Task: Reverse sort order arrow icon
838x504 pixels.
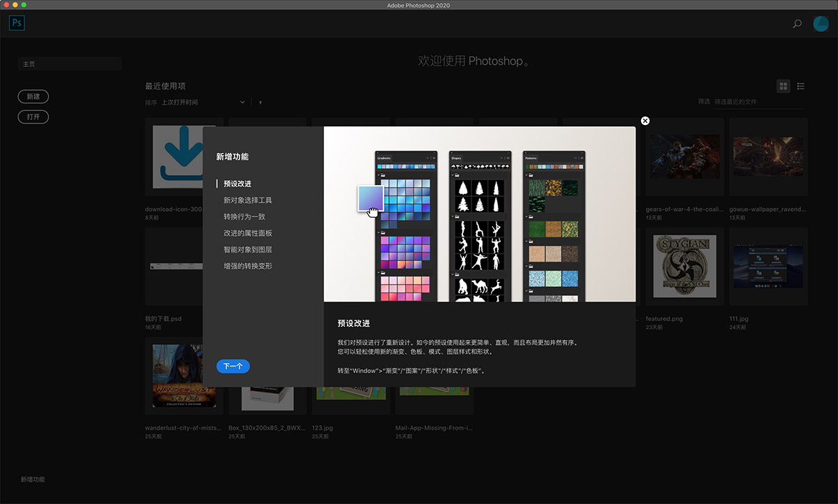Action: pyautogui.click(x=260, y=102)
